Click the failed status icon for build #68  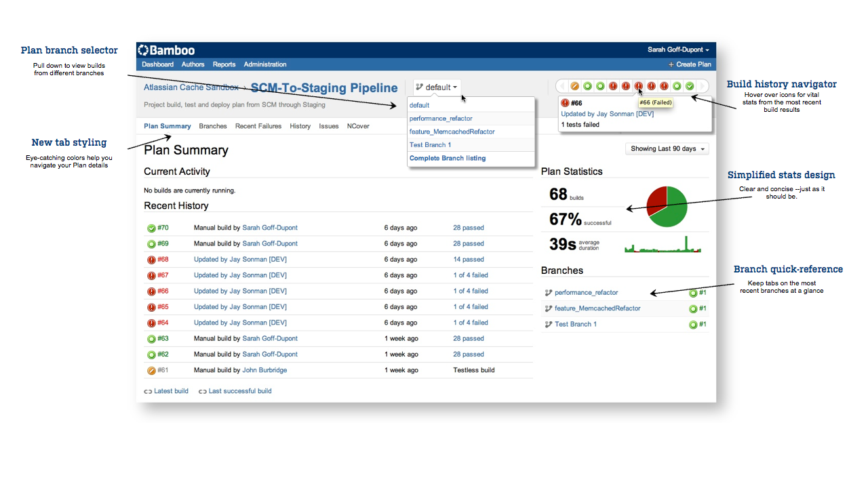(x=151, y=260)
